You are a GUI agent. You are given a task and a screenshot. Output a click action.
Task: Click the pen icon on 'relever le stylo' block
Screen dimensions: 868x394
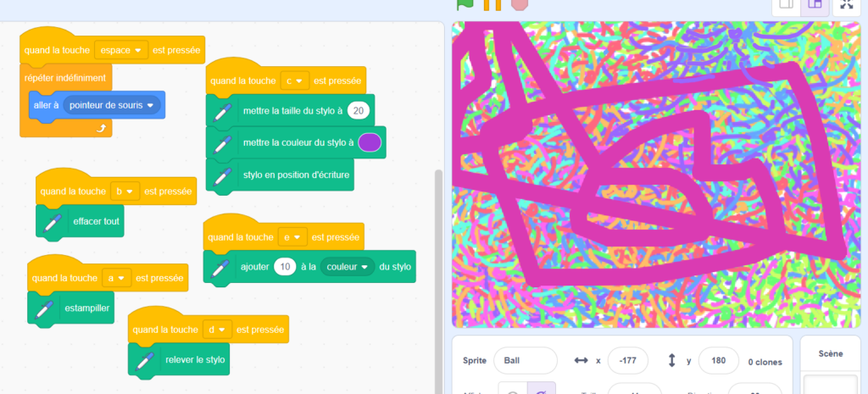144,360
